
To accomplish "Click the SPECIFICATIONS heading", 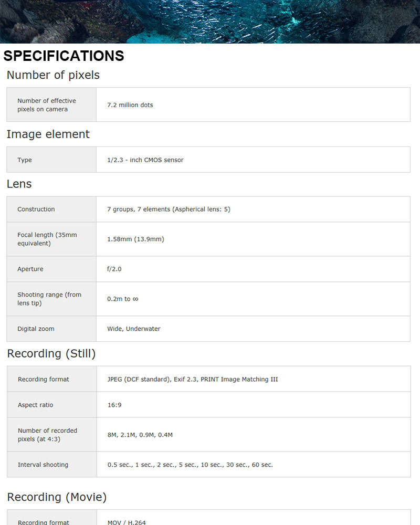I will tap(64, 56).
